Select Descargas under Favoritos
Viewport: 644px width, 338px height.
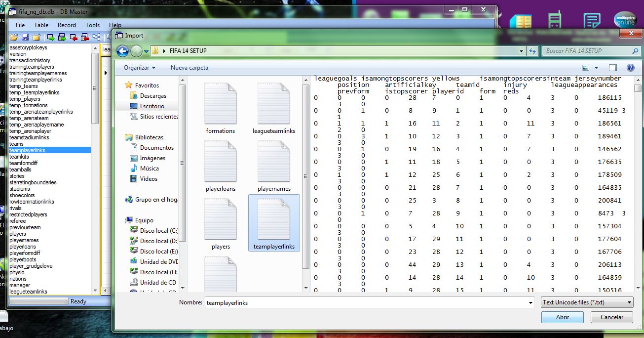(x=153, y=96)
